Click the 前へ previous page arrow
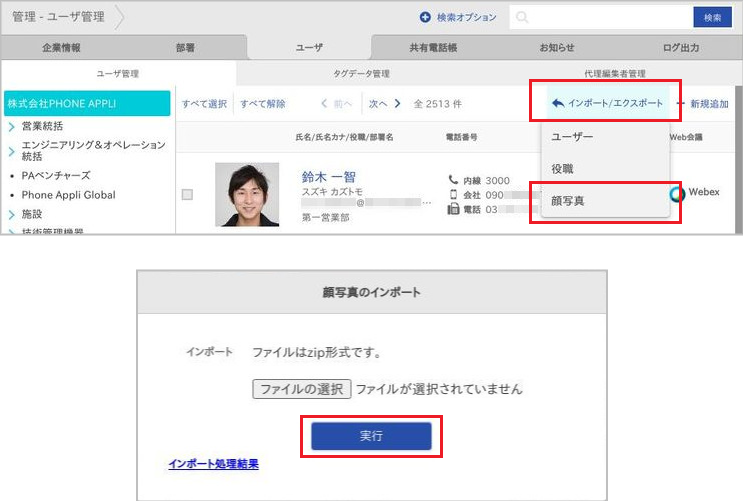Screen dimensions: 743x501 325,103
